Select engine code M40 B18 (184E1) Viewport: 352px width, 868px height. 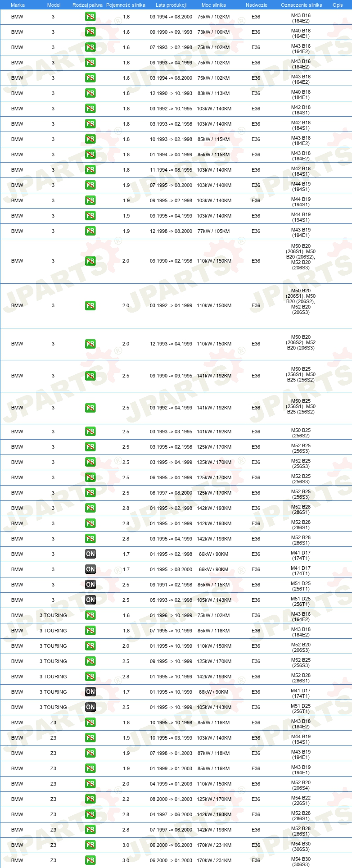click(301, 95)
